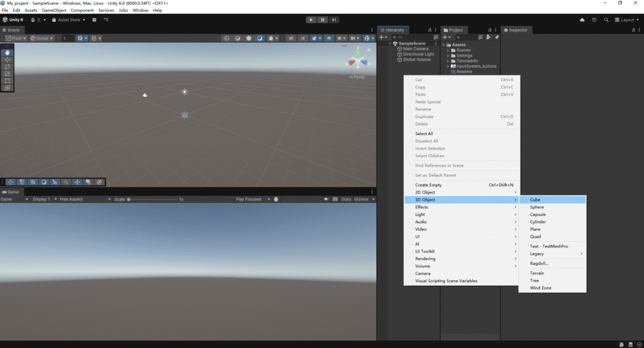Select the Move tool in Scene
The image size is (644, 348).
[x=8, y=60]
